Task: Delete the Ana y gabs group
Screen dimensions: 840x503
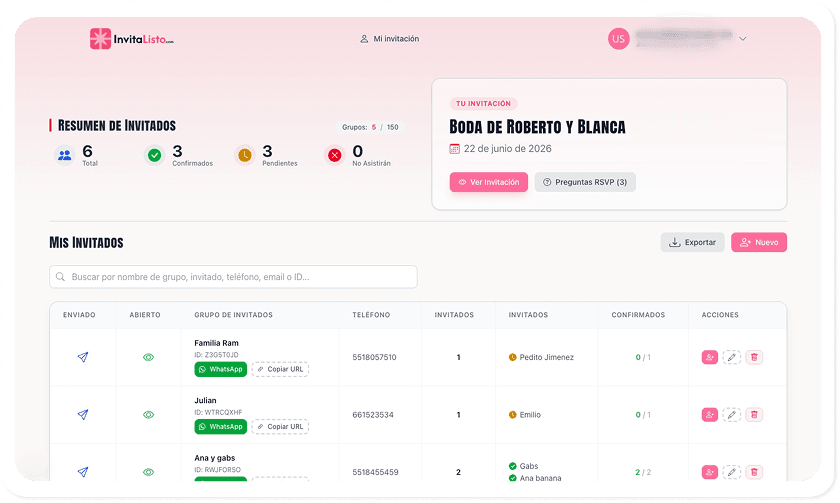Action: pos(755,472)
